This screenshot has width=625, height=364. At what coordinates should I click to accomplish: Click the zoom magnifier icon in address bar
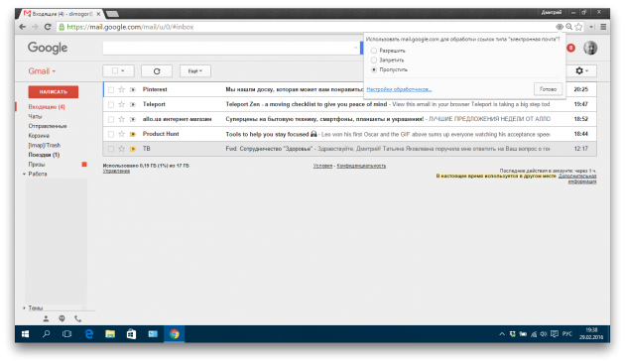[x=569, y=27]
